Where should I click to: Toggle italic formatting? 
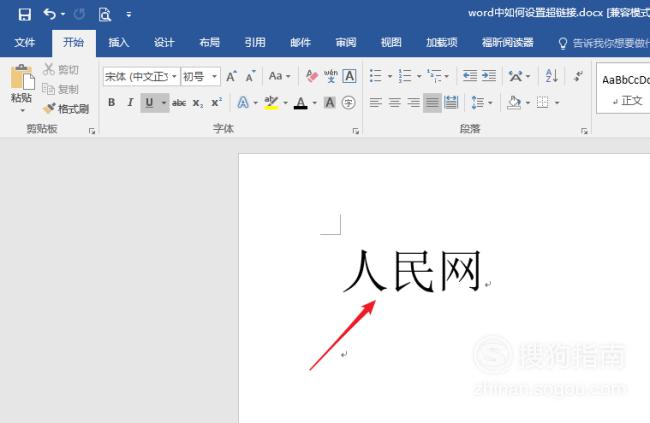tap(130, 102)
